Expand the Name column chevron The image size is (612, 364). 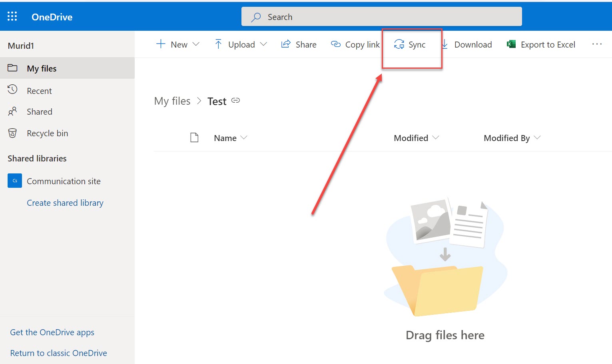click(x=244, y=137)
